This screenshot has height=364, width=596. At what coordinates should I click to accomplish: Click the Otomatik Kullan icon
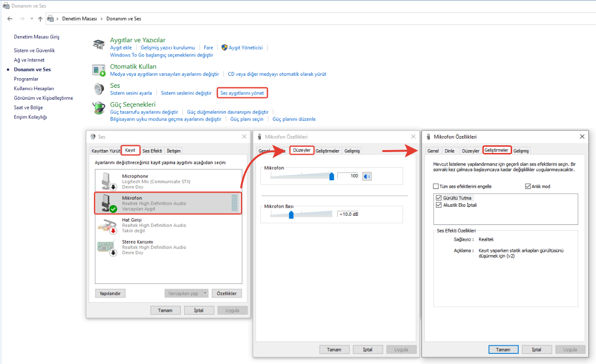coord(99,70)
